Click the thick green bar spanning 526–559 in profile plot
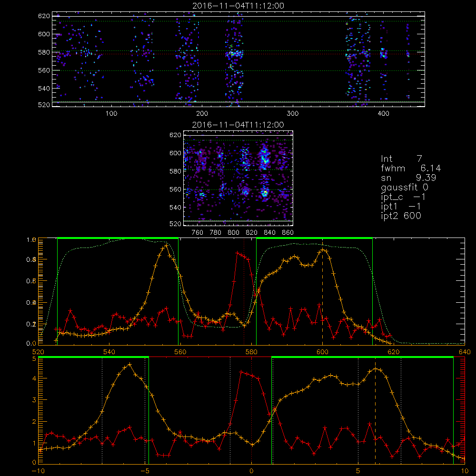Image resolution: width=476 pixels, height=476 pixels. pos(118,238)
